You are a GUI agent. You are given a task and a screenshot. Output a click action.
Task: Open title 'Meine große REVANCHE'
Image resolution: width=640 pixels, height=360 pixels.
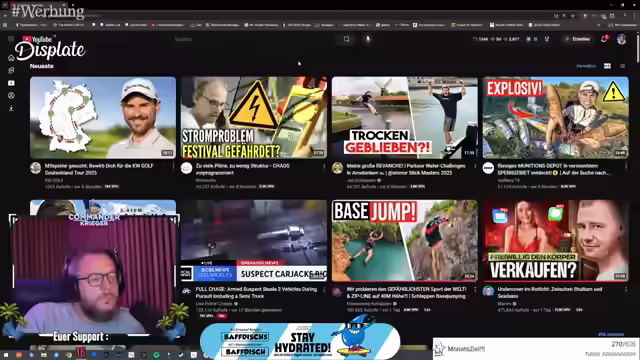coord(406,169)
